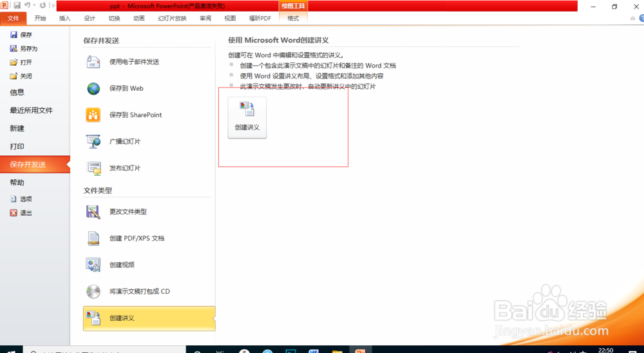Switch to the 福昕PDF ribbon tab
This screenshot has width=644, height=353.
[x=260, y=18]
